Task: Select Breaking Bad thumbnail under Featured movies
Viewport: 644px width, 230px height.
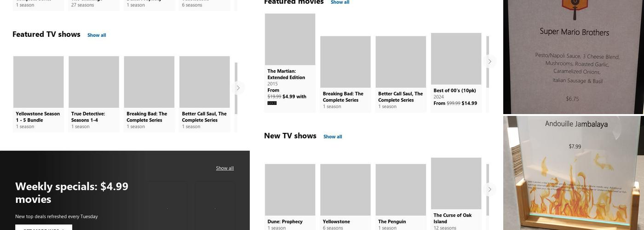Action: [345, 62]
